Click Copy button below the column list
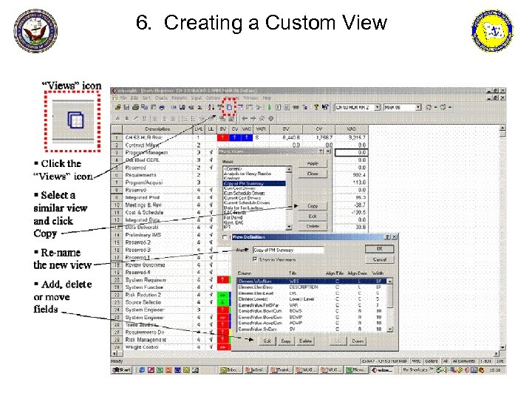 286,341
